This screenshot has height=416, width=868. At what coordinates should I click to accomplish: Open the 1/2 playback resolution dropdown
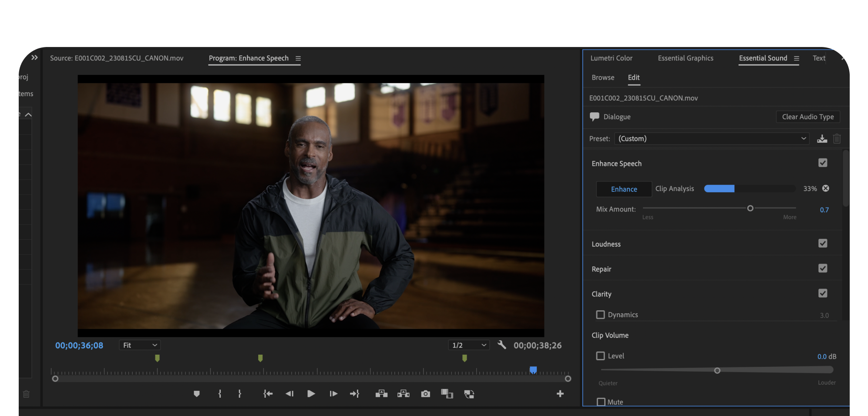[x=469, y=345]
